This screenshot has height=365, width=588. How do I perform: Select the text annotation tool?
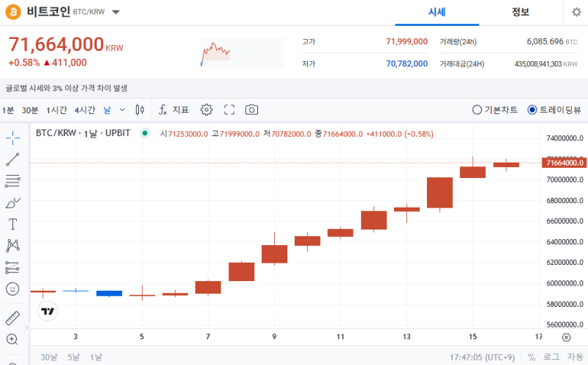coord(12,224)
